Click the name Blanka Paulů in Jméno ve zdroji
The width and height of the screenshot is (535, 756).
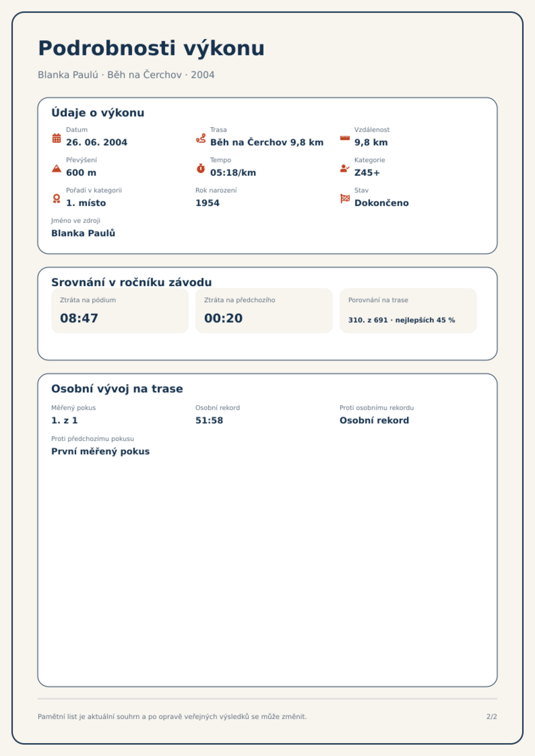pyautogui.click(x=83, y=233)
